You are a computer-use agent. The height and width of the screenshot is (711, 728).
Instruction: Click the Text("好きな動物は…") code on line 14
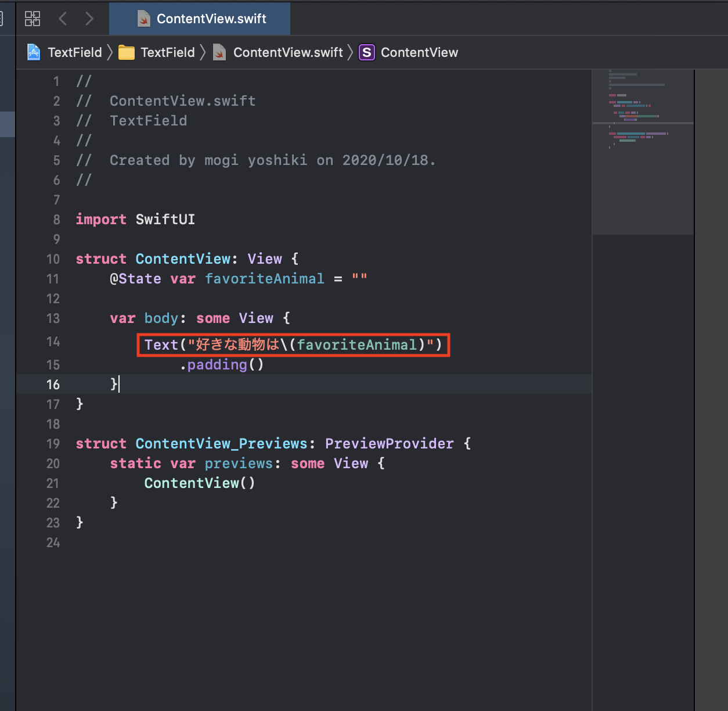293,345
